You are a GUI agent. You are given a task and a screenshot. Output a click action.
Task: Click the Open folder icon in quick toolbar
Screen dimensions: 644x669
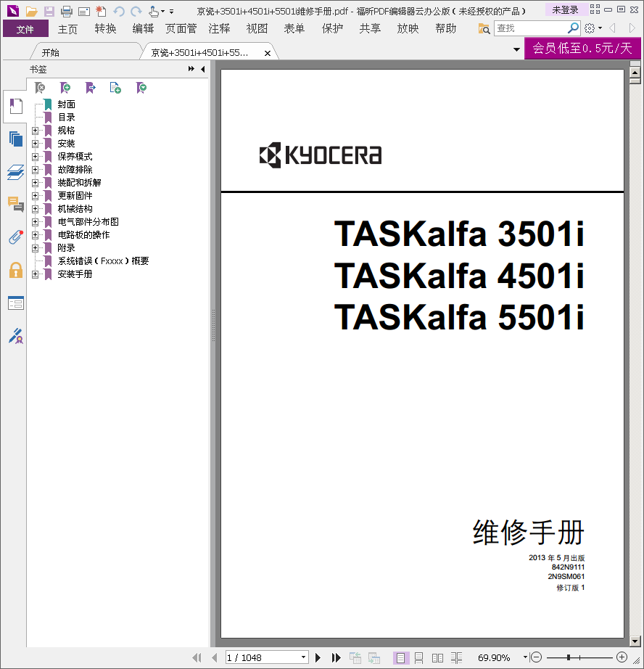tap(31, 11)
